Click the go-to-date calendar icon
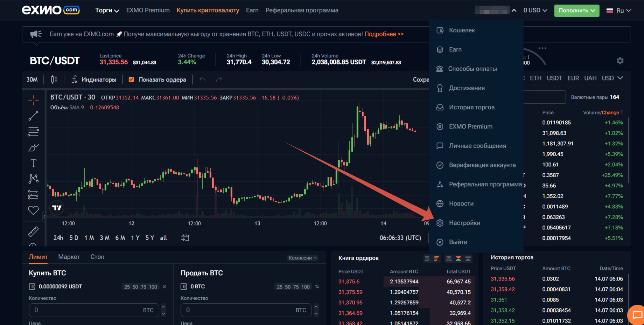 (185, 238)
